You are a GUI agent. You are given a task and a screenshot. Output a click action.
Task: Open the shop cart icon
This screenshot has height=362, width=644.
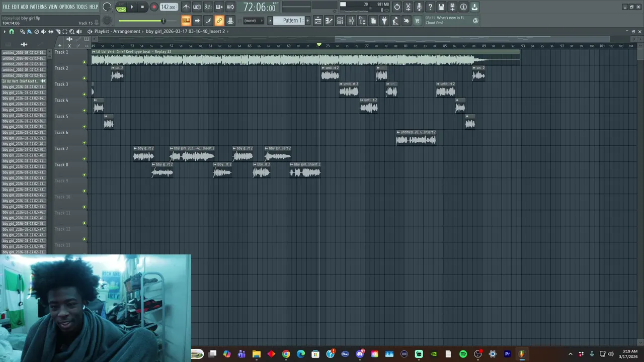coord(417,21)
